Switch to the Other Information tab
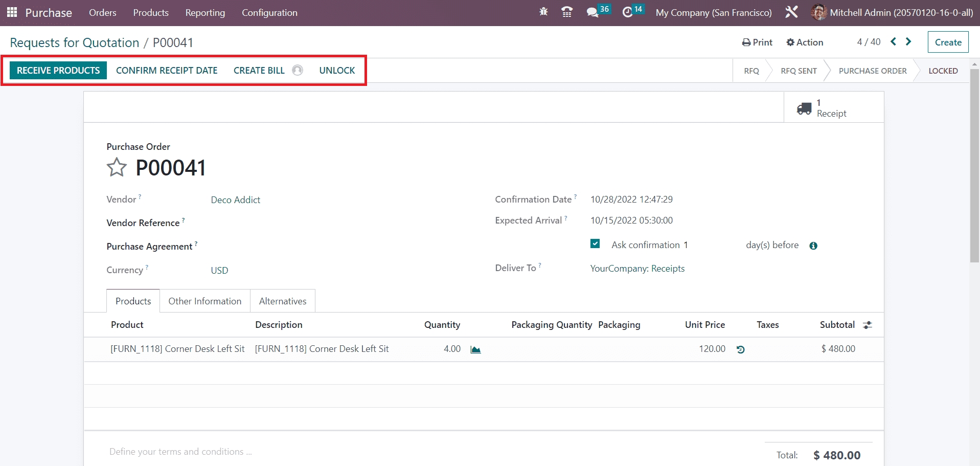 (204, 301)
